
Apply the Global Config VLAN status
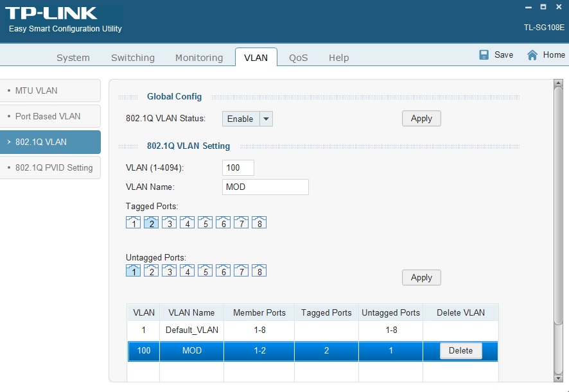(x=421, y=118)
